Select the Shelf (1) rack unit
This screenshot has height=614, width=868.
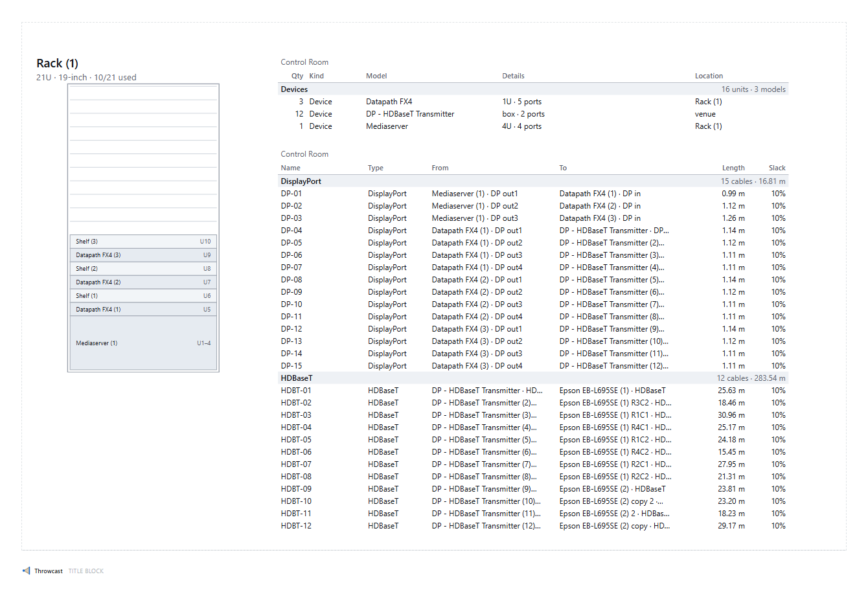[x=143, y=296]
